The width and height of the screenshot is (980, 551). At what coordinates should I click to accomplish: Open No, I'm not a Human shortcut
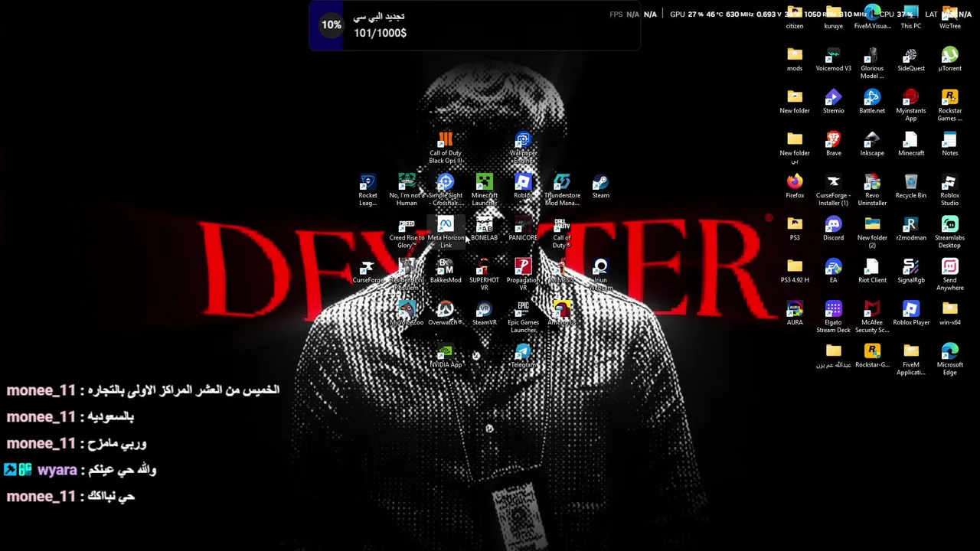407,190
